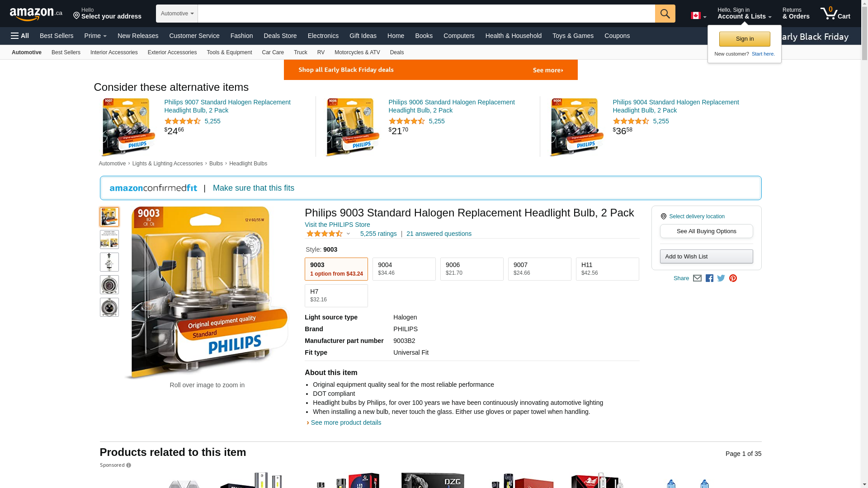868x488 pixels.
Task: Click the See All Buying Options button
Action: pyautogui.click(x=707, y=231)
